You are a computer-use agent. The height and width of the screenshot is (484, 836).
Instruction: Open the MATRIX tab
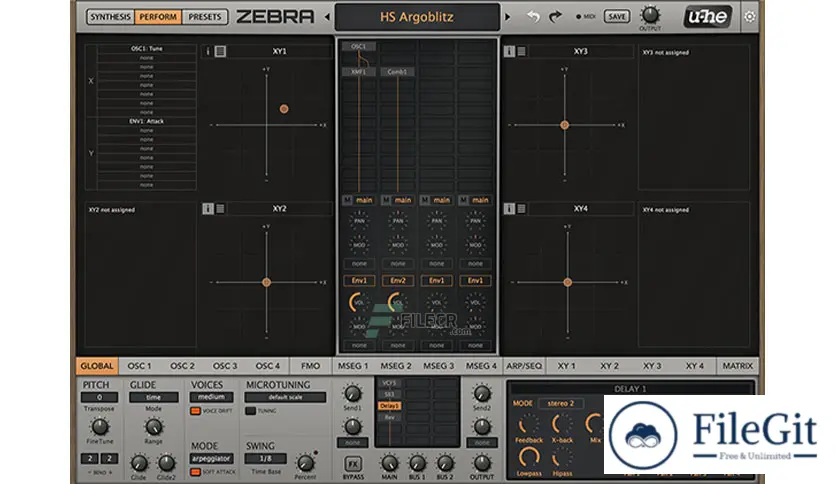[x=737, y=366]
